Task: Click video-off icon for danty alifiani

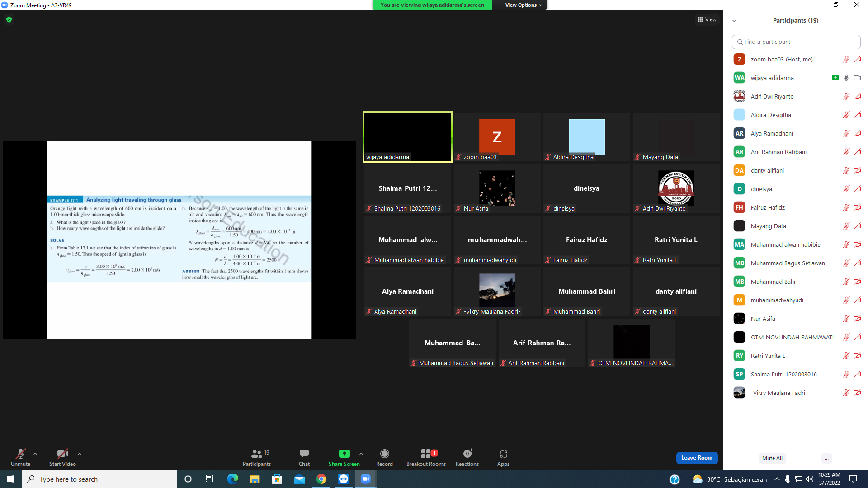Action: tap(857, 170)
